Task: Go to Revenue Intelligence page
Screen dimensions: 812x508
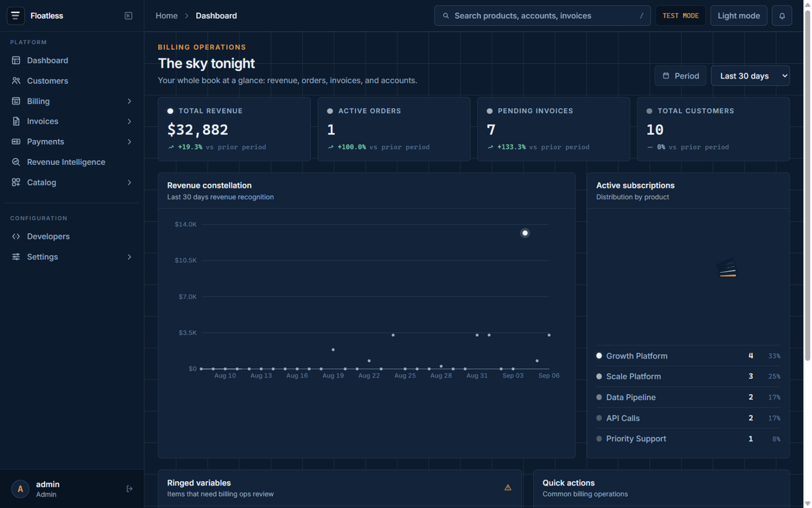Action: pyautogui.click(x=72, y=162)
